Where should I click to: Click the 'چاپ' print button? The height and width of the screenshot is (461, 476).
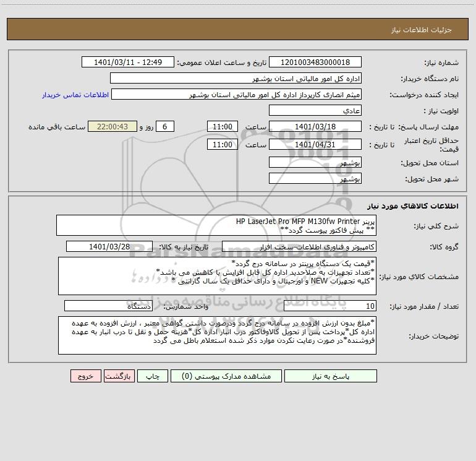[x=153, y=376]
